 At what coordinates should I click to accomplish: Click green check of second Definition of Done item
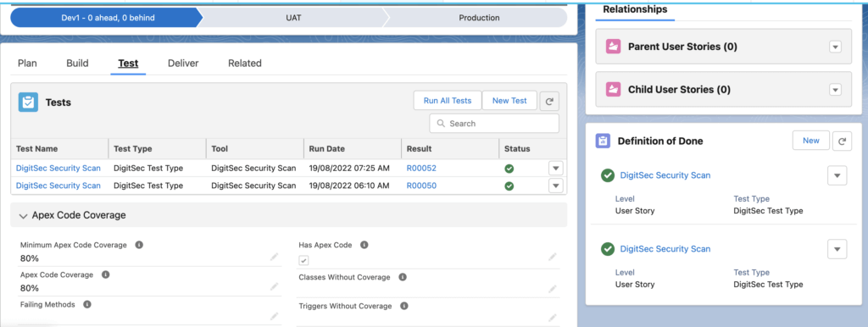[607, 249]
